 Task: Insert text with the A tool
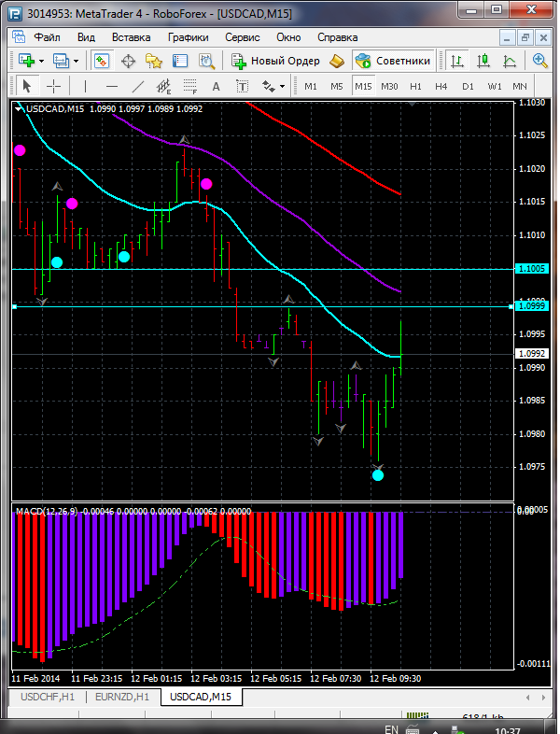[x=216, y=86]
